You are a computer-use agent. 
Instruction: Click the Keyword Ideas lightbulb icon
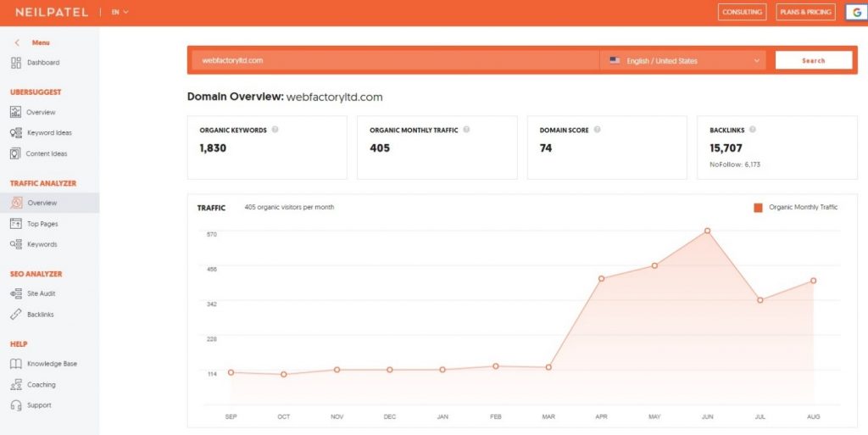click(x=16, y=133)
